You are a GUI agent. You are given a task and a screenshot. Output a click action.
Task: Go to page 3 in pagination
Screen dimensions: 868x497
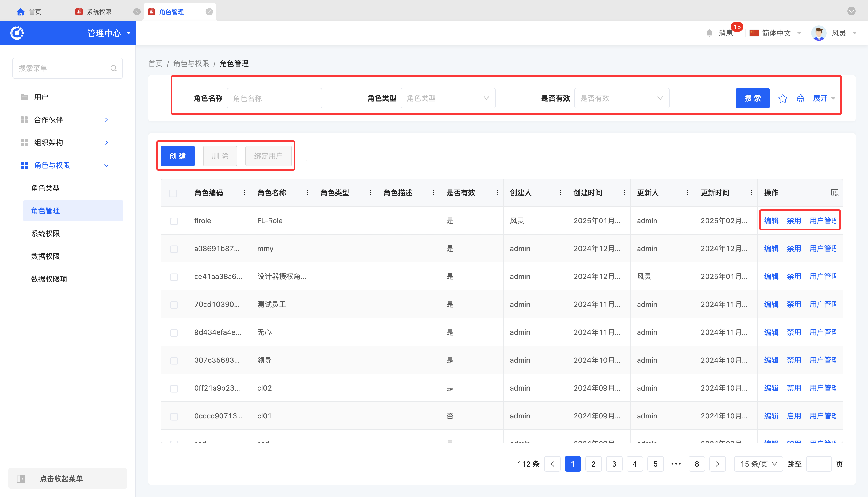[614, 464]
